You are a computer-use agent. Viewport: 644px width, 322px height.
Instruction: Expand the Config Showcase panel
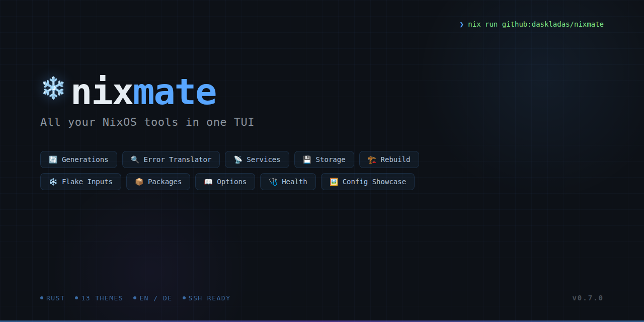click(368, 182)
